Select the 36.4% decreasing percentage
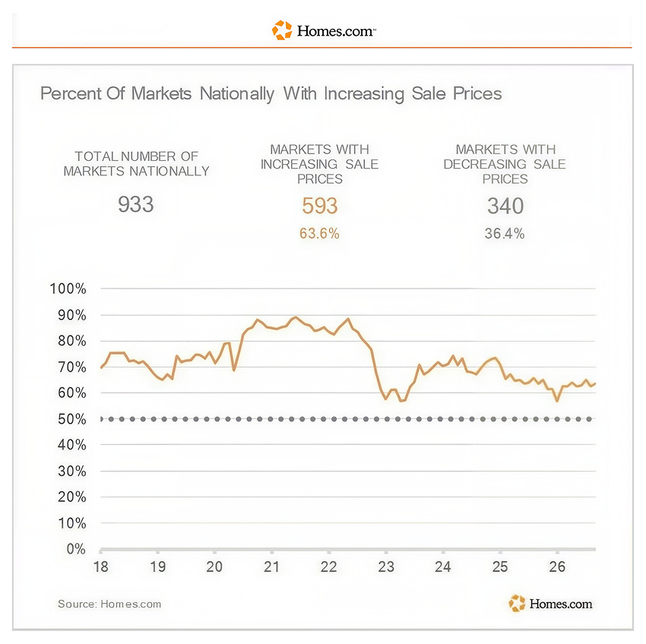Screen dimensions: 646x644 click(x=505, y=233)
